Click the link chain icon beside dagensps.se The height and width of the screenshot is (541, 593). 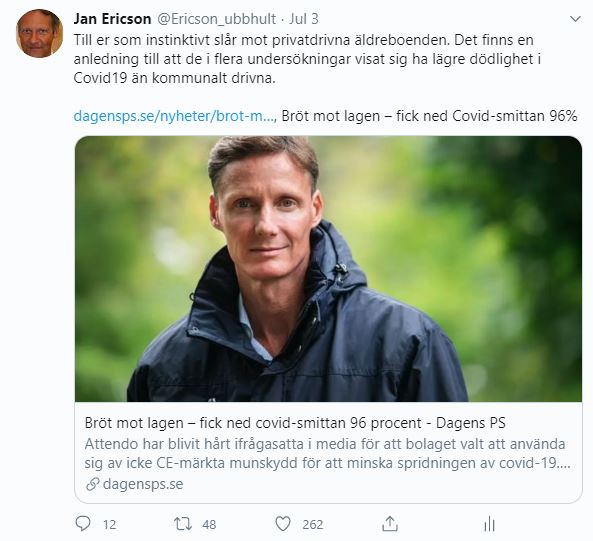(92, 484)
